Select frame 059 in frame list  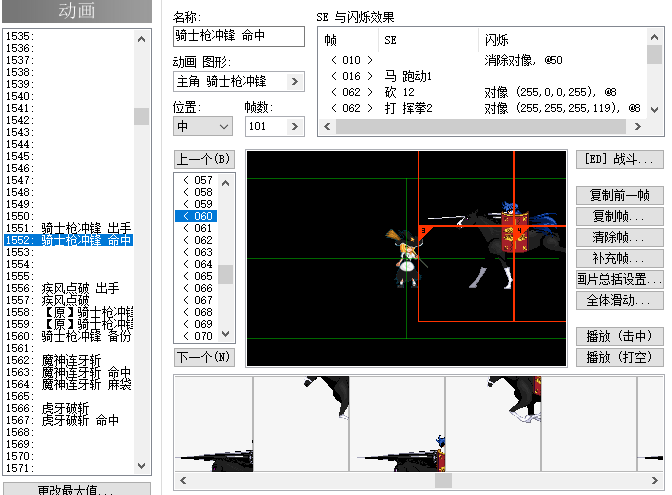pyautogui.click(x=197, y=204)
